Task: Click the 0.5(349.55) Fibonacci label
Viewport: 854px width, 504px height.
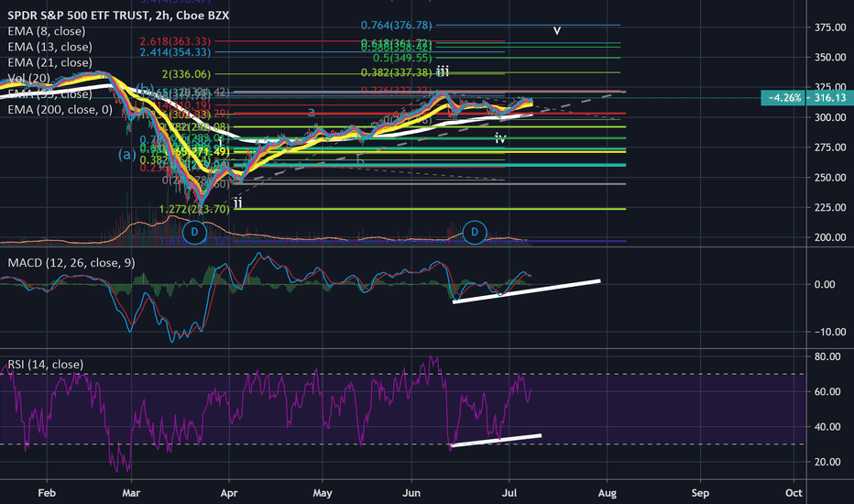Action: tap(402, 58)
